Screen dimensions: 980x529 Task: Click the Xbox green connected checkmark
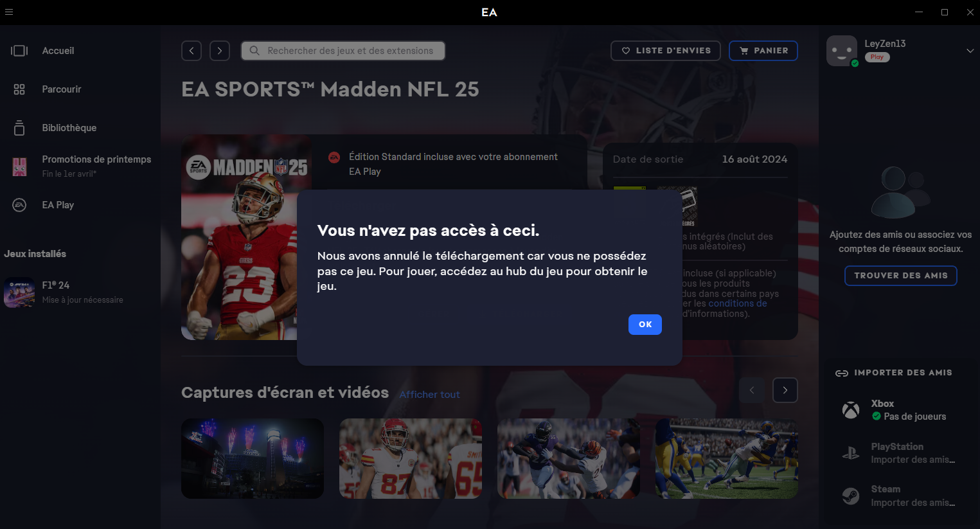[877, 417]
